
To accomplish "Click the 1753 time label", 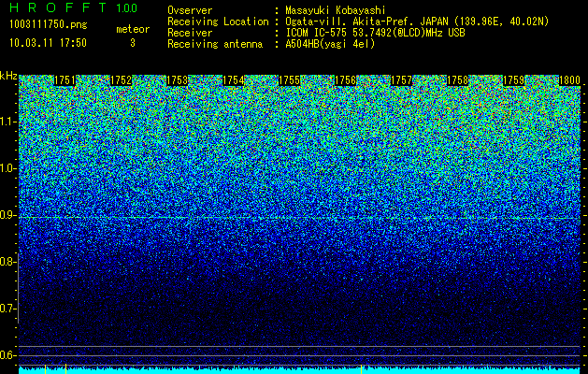I will tap(177, 80).
